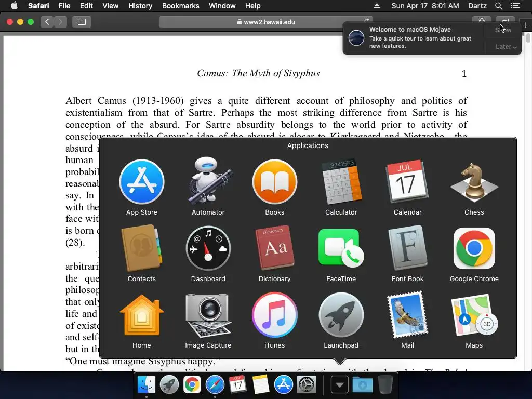Click the Safari compass in the Dock

click(x=215, y=385)
